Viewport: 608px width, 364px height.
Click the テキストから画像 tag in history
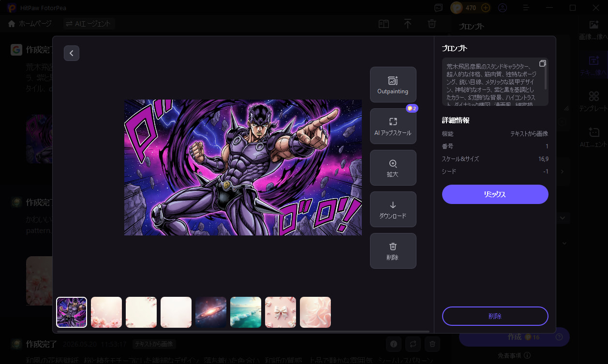click(154, 344)
